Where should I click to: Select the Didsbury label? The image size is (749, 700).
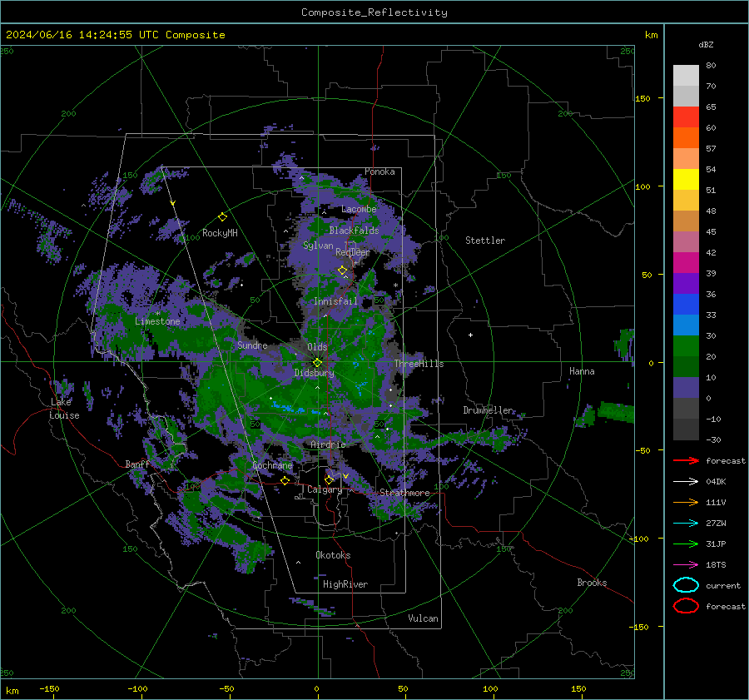click(314, 373)
